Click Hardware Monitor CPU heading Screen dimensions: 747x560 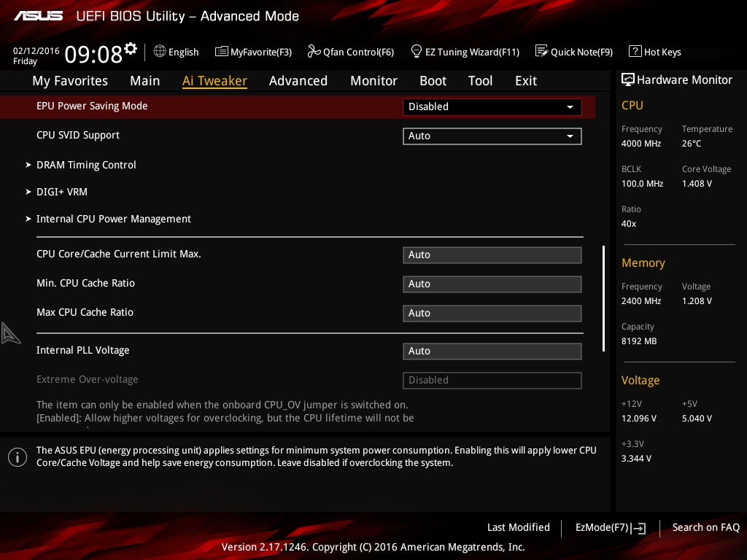tap(632, 105)
